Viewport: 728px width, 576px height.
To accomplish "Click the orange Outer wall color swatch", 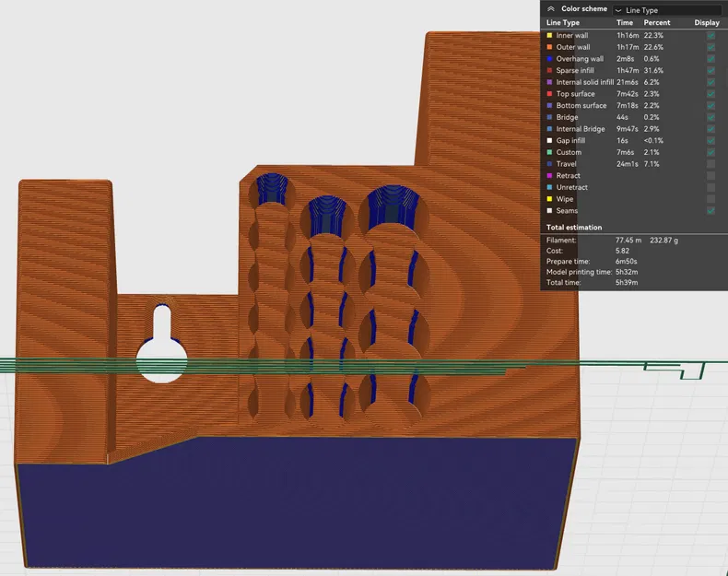I will (x=550, y=47).
